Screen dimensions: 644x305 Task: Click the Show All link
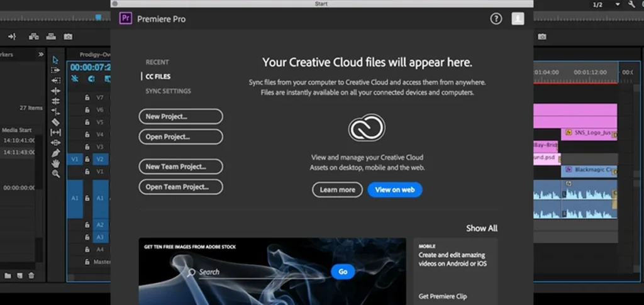(x=482, y=228)
